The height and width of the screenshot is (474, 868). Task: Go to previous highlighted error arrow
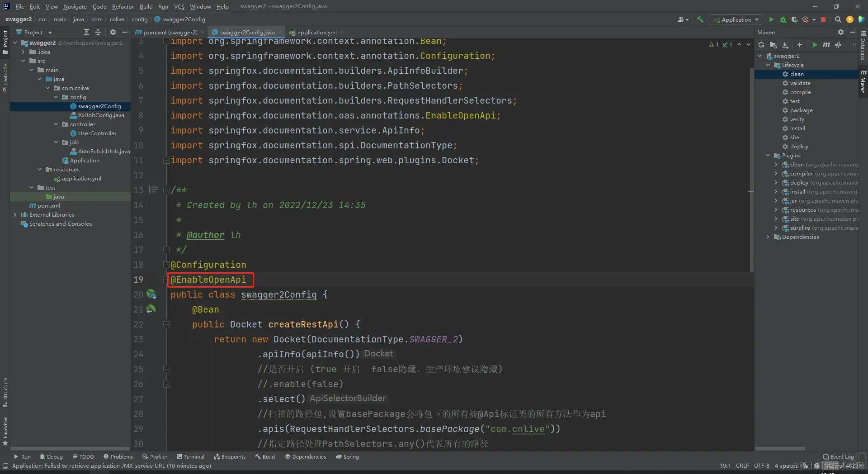(x=739, y=44)
